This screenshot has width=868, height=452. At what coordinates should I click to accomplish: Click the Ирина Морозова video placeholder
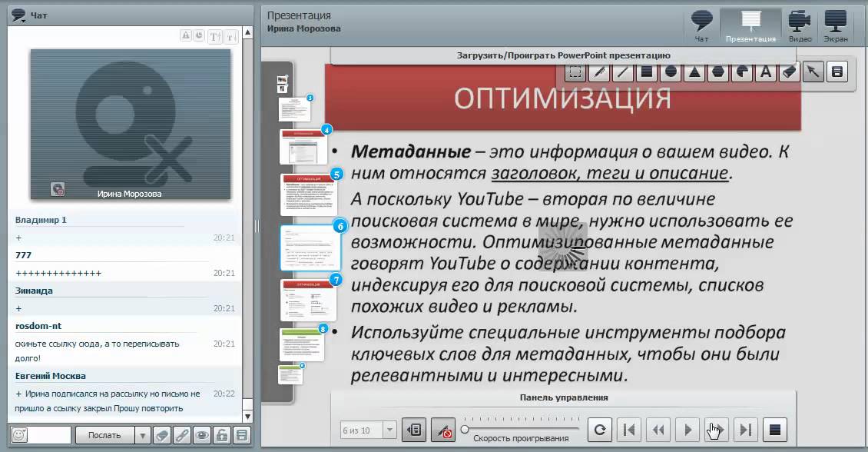[x=131, y=124]
